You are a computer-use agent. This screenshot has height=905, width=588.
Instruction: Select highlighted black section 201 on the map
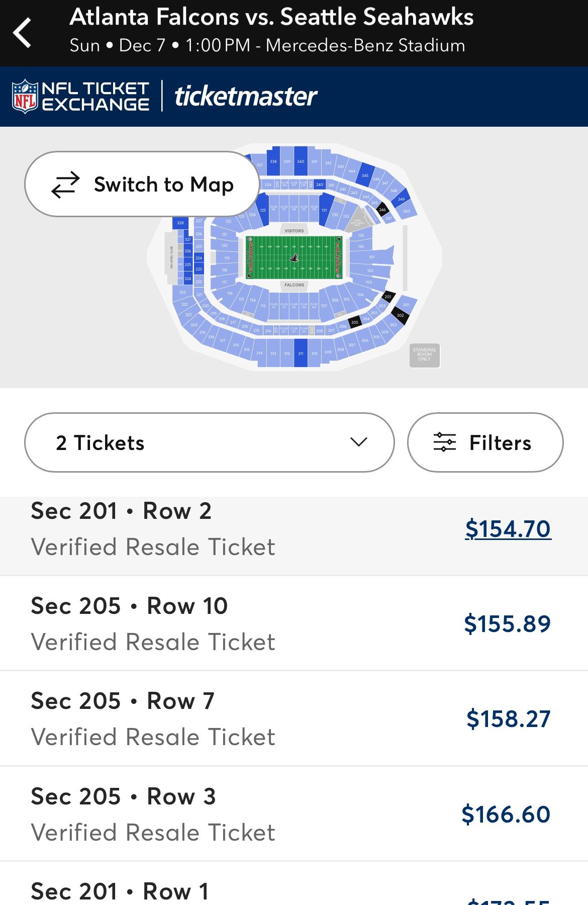(387, 297)
